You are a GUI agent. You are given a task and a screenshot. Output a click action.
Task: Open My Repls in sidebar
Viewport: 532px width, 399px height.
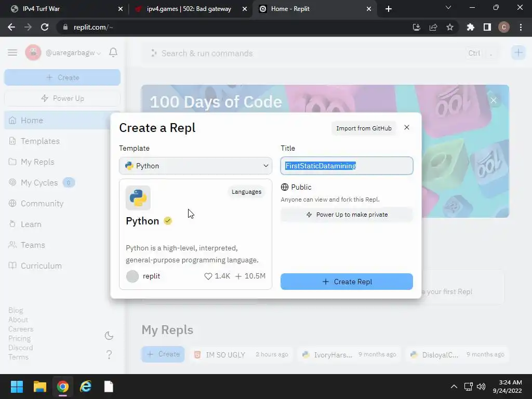click(x=62, y=162)
